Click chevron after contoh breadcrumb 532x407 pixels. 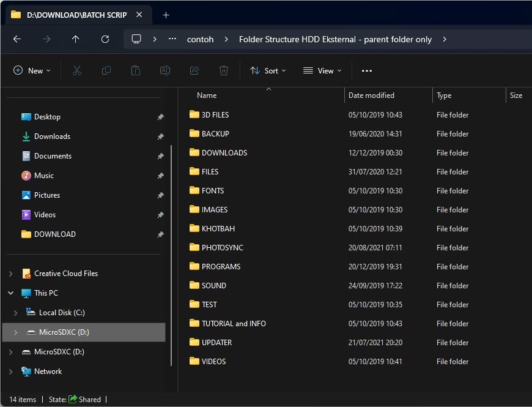pyautogui.click(x=226, y=39)
